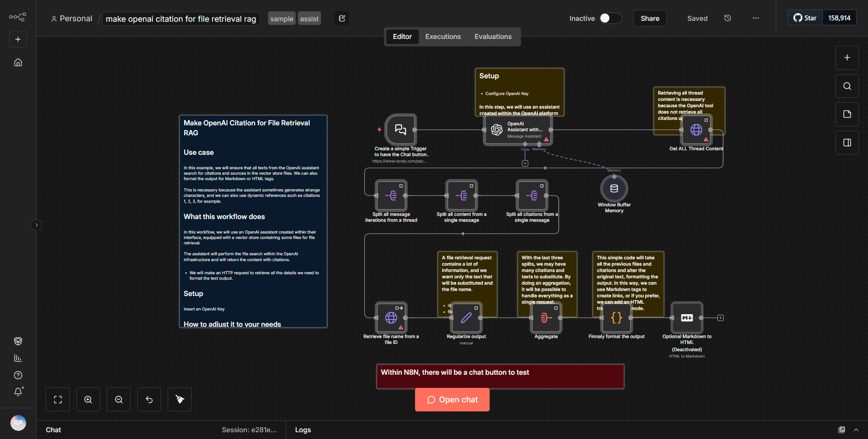Click the Tools plus connector under OpenAI Assistant
868x439 pixels.
[x=525, y=163]
